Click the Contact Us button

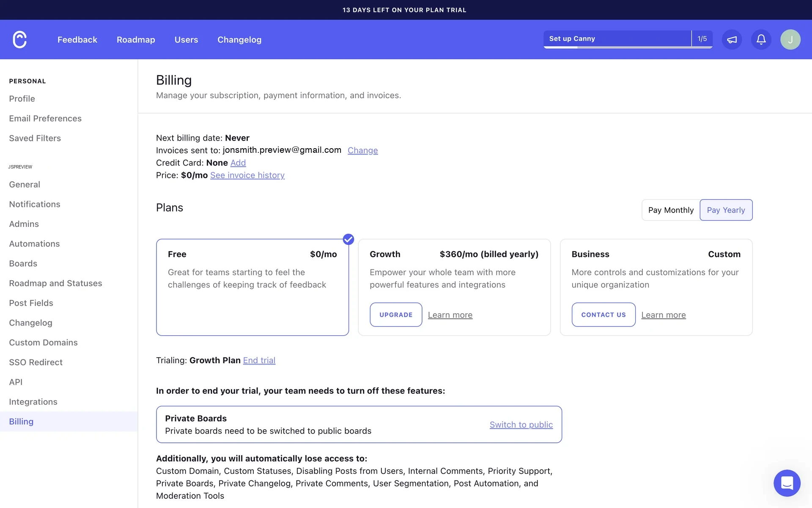pyautogui.click(x=604, y=315)
